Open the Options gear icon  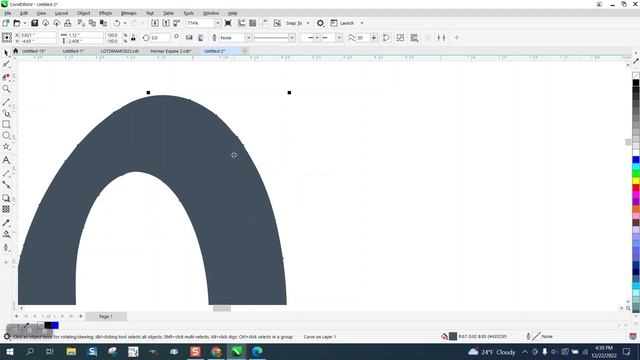320,23
